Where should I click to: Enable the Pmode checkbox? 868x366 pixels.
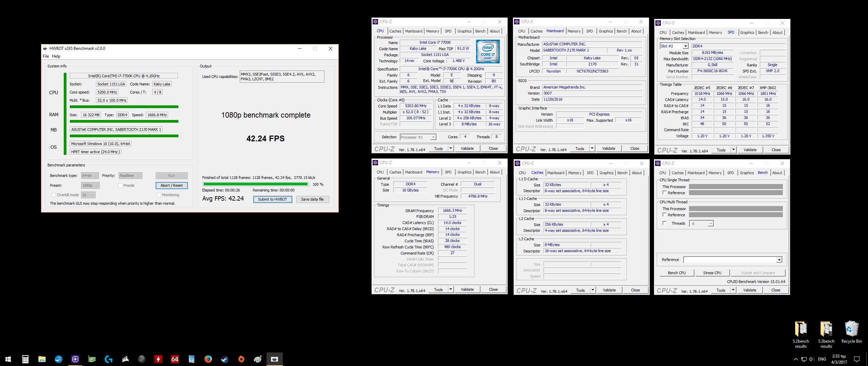coord(120,185)
